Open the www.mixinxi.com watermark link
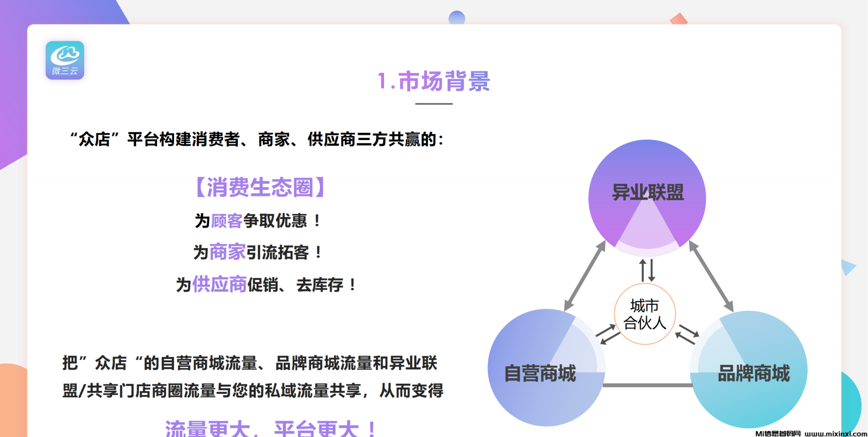 835,433
